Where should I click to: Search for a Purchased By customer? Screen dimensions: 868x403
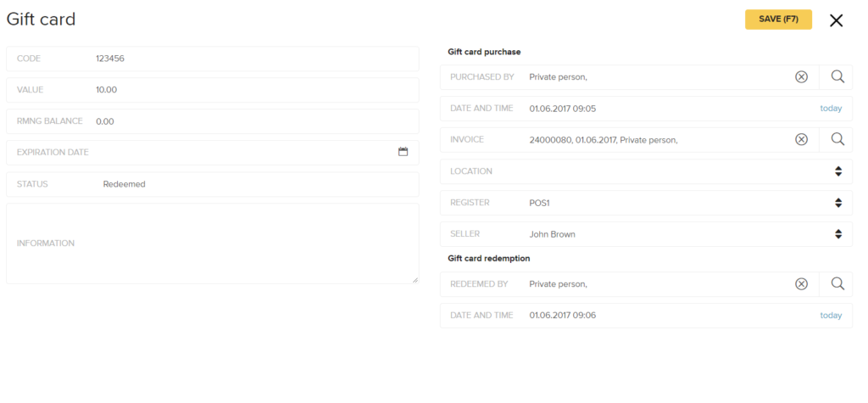(x=837, y=77)
